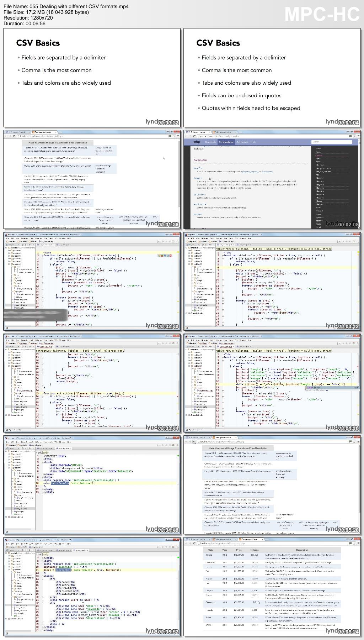Open the options code frame stamped 00:04:16

click(x=272, y=383)
